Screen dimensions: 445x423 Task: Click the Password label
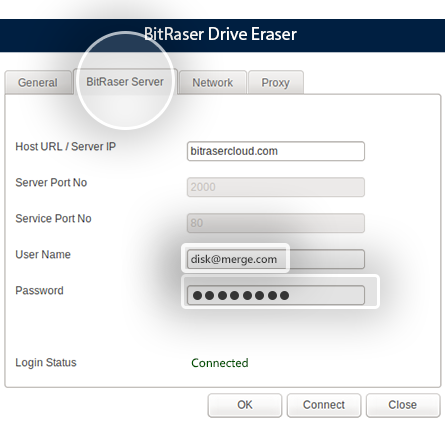point(39,291)
